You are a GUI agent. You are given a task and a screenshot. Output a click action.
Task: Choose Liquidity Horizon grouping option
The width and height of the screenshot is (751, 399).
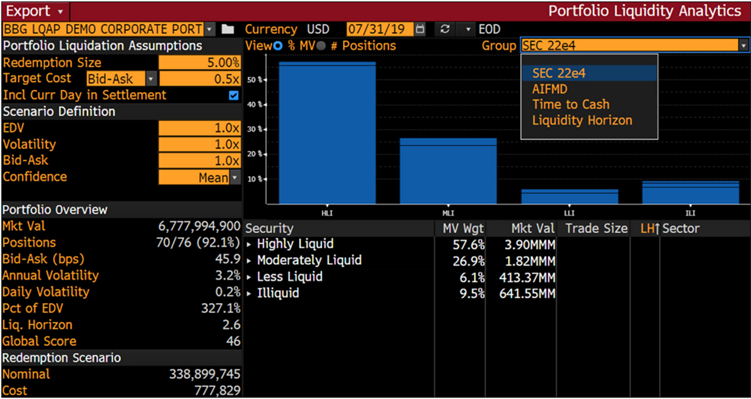[x=589, y=120]
